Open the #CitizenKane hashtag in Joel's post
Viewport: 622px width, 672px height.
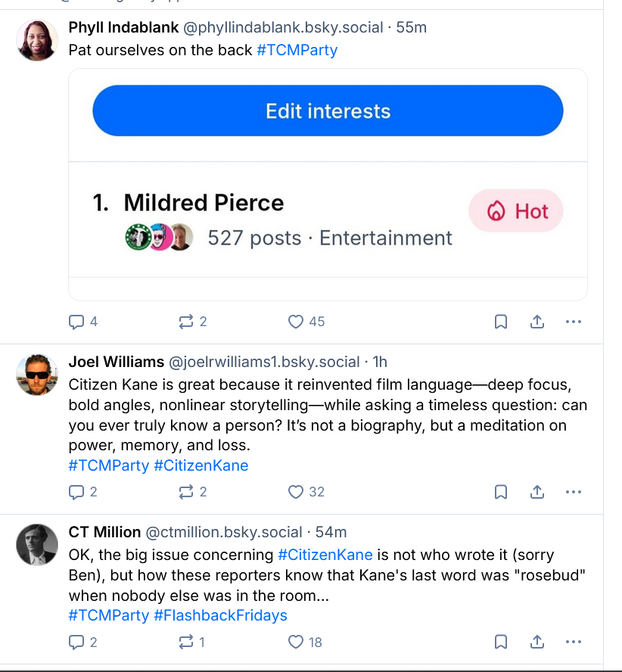tap(201, 465)
